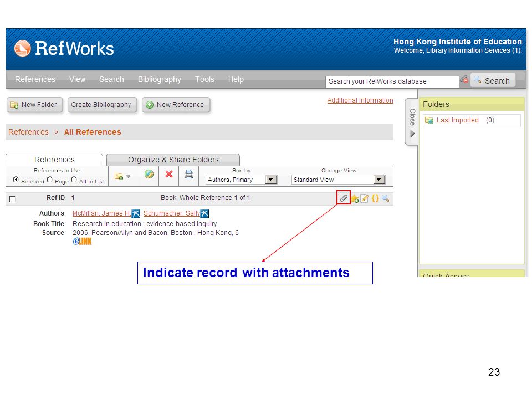Click the RefWorks database search field
Image resolution: width=532 pixels, height=399 pixels.
coord(392,82)
